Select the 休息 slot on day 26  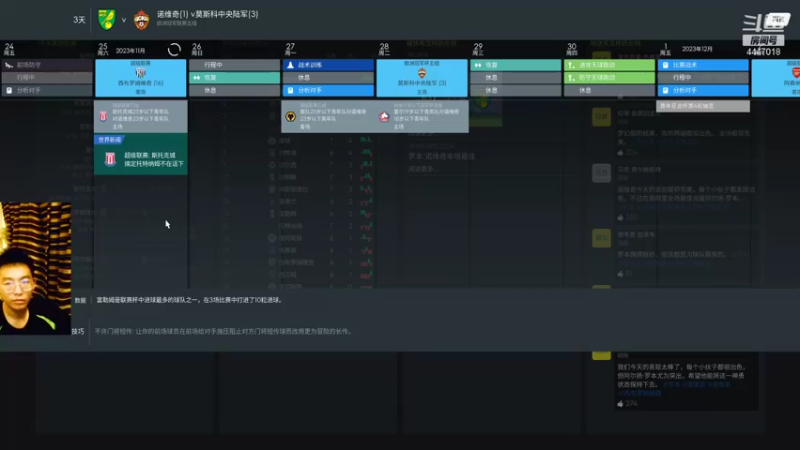coord(235,90)
